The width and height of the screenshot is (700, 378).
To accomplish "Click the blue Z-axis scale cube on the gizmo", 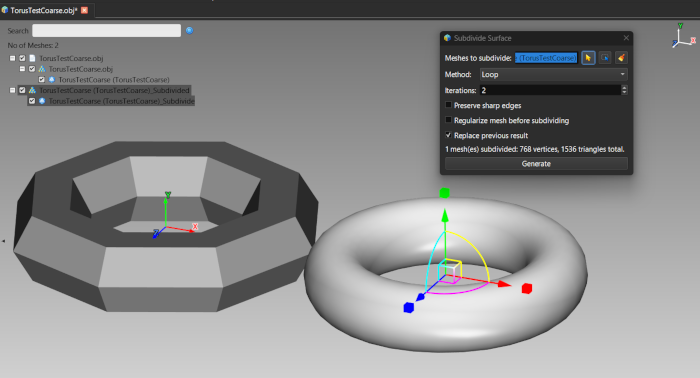I will [x=408, y=307].
